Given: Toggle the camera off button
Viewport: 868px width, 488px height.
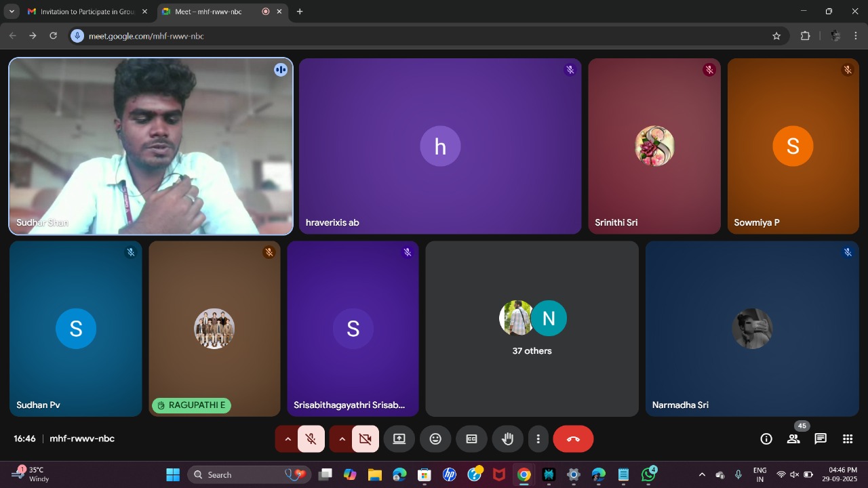Looking at the screenshot, I should 366,439.
